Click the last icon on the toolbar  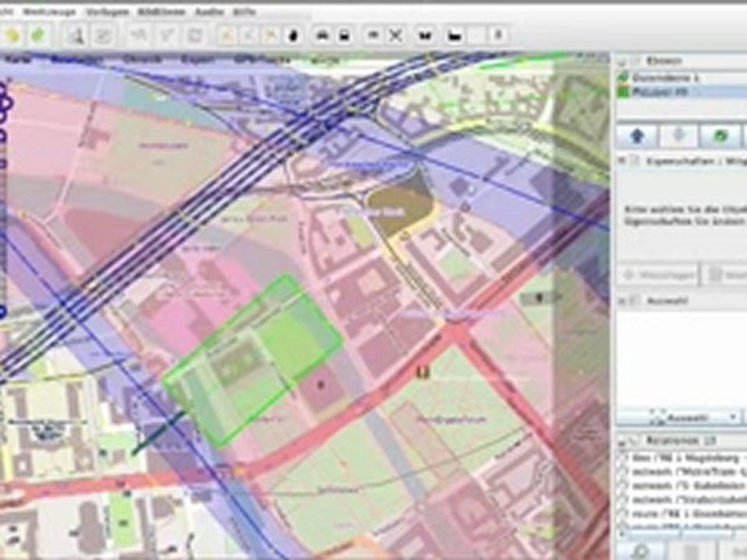coord(498,35)
